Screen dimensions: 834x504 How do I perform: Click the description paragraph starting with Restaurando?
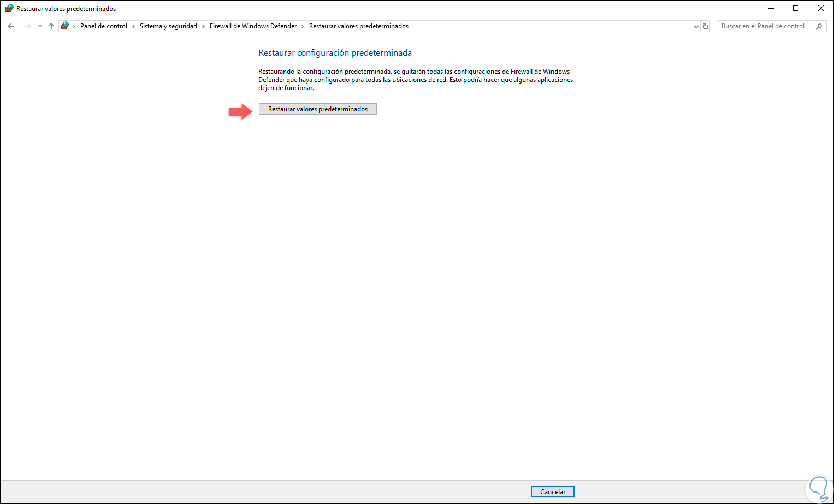pyautogui.click(x=416, y=80)
